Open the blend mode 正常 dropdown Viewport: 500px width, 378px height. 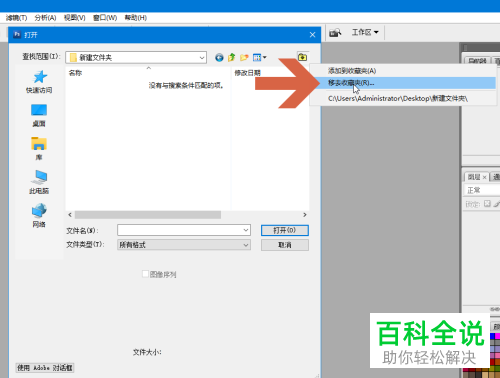[481, 190]
